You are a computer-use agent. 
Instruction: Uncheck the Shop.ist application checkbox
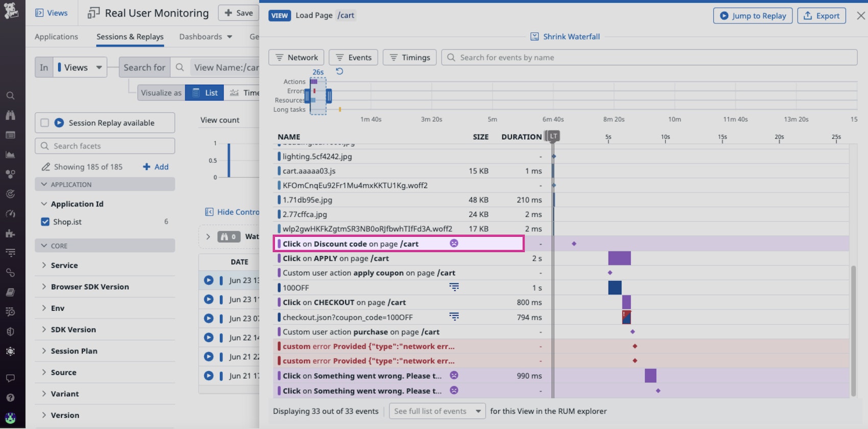tap(45, 222)
